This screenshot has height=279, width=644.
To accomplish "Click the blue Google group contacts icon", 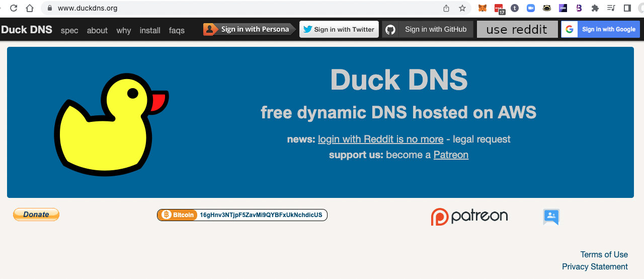I will pyautogui.click(x=551, y=217).
